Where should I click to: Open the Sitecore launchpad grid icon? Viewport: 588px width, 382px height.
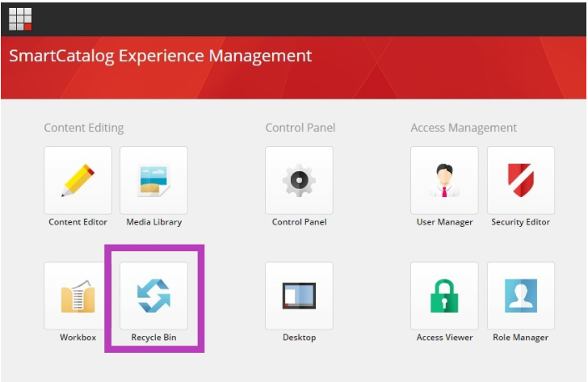[20, 19]
